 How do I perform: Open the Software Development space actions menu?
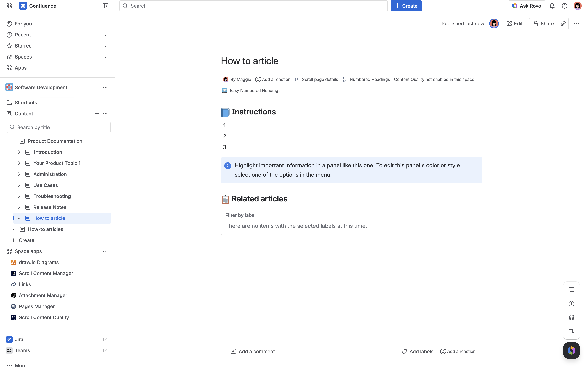click(105, 87)
